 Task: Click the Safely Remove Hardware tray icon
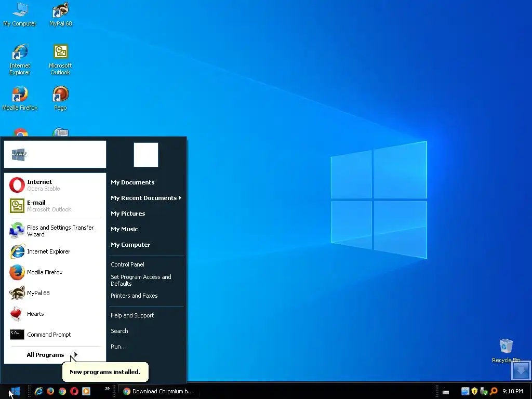[484, 391]
